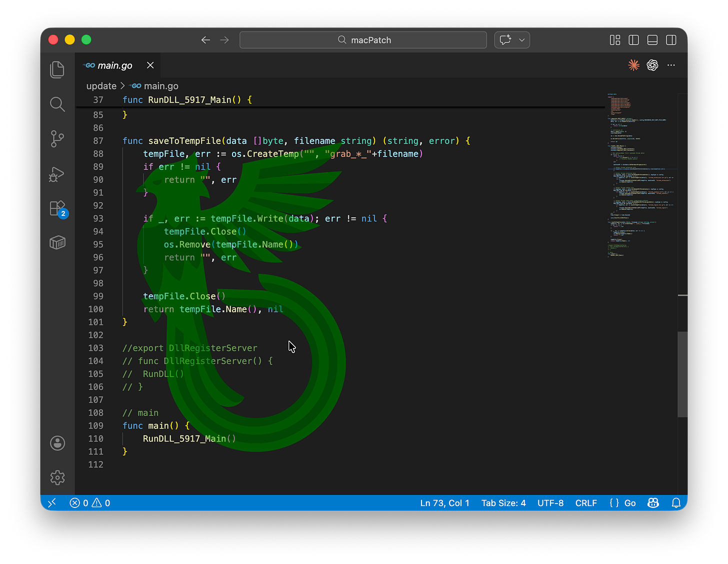Open Customize Layout options in title bar

[x=615, y=40]
